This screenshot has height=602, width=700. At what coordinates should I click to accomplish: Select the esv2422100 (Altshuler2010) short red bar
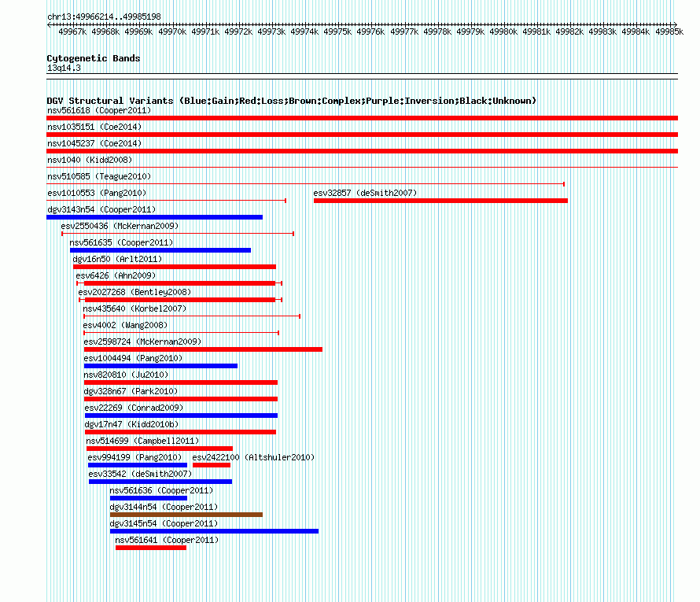(212, 465)
